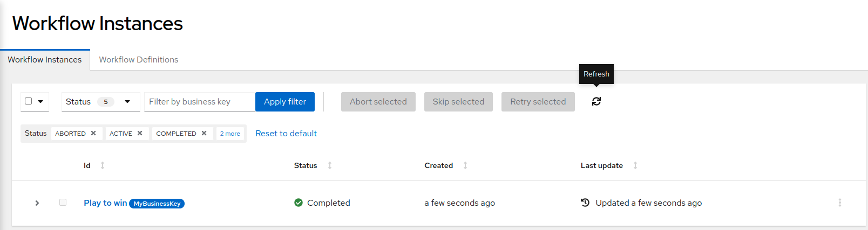This screenshot has height=230, width=868.
Task: Click the Reset to default link
Action: pos(286,133)
